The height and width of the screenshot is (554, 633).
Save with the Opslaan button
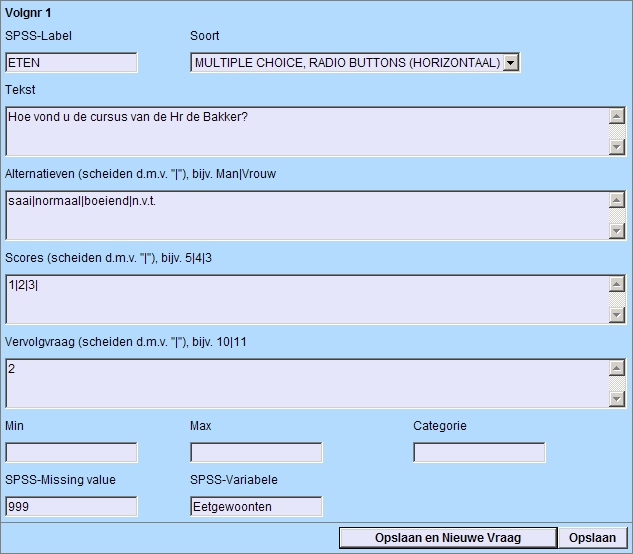click(592, 538)
